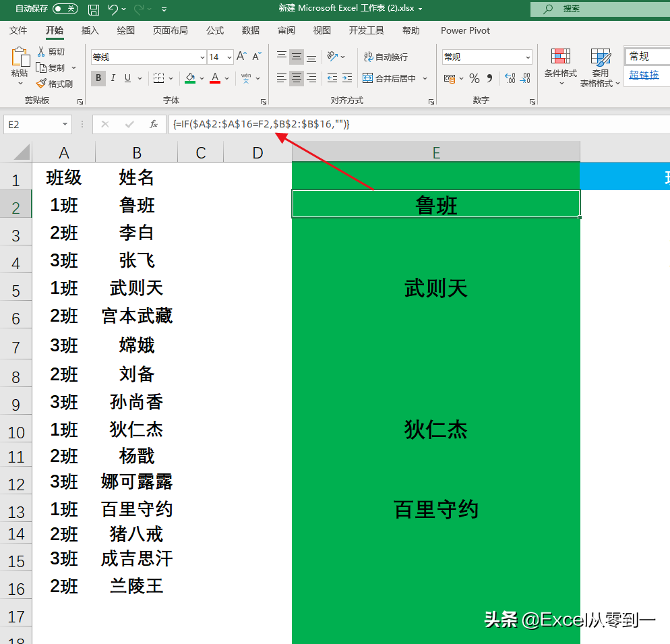
Task: Open the number format dropdown (常规)
Action: [x=528, y=57]
